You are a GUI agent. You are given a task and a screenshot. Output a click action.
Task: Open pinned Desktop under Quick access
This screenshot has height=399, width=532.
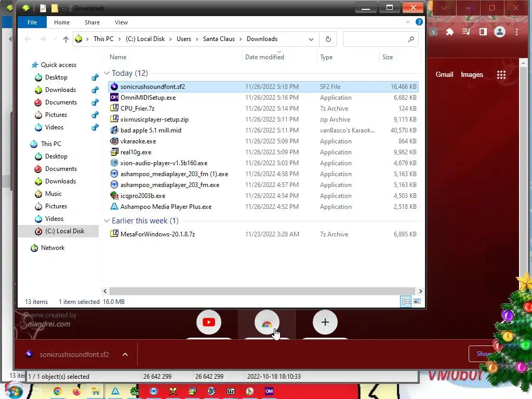[x=56, y=77]
